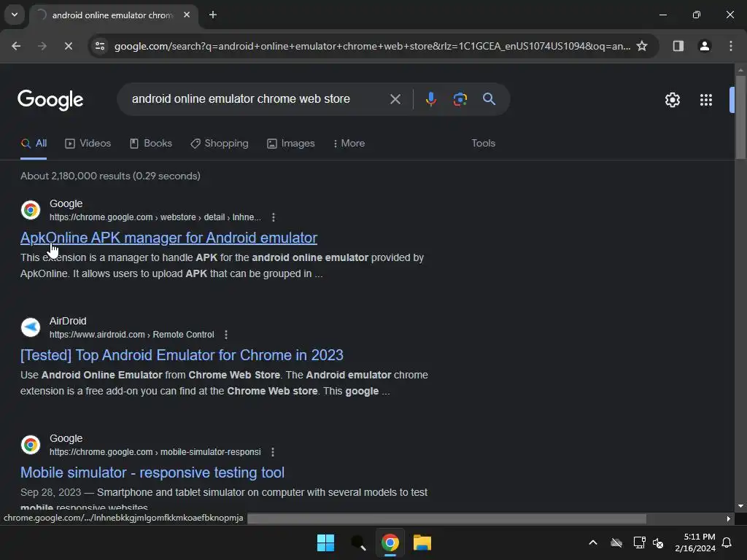Switch to Books results tab
This screenshot has height=560, width=747.
click(x=151, y=144)
